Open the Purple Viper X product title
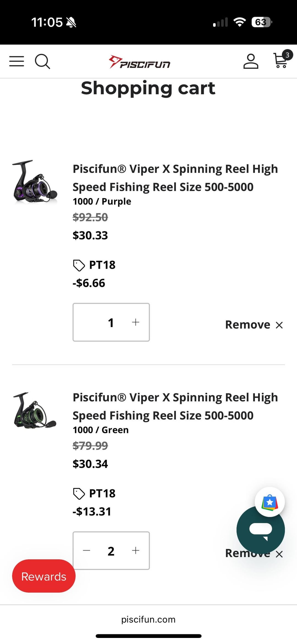 [x=175, y=178]
